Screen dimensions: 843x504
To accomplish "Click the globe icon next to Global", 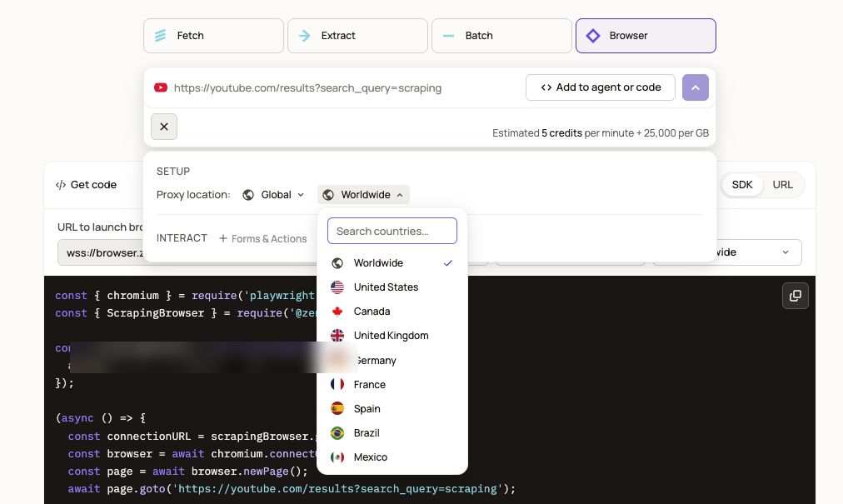I will 248,195.
